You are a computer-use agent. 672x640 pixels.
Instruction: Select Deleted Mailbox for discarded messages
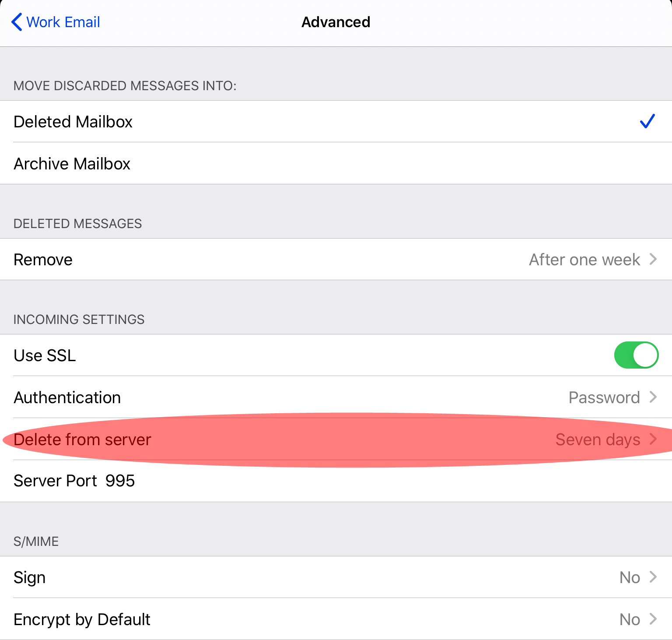coord(336,122)
